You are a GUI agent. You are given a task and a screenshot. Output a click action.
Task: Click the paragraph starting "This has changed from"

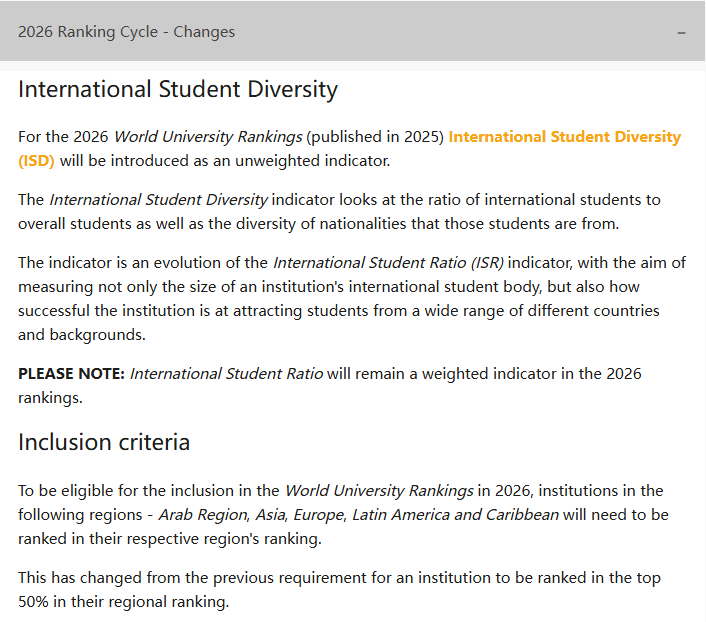point(339,590)
